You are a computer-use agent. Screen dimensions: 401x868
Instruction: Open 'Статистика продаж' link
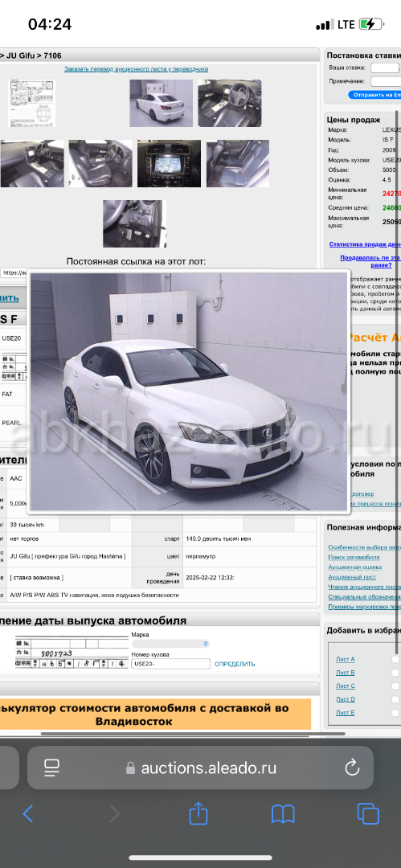365,244
